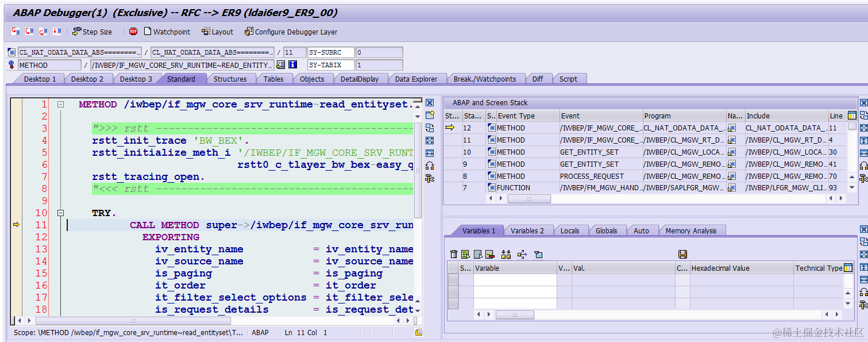Click the navigation icon in stack row 12
The height and width of the screenshot is (342, 868).
732,128
